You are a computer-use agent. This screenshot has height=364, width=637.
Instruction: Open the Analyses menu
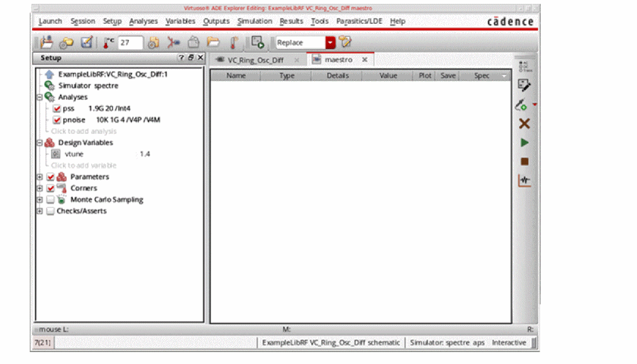[143, 21]
